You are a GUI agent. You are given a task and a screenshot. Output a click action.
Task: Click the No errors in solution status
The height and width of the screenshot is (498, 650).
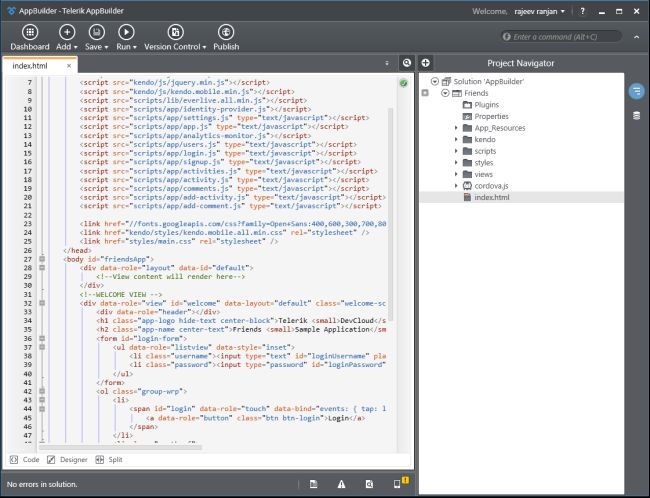point(42,484)
